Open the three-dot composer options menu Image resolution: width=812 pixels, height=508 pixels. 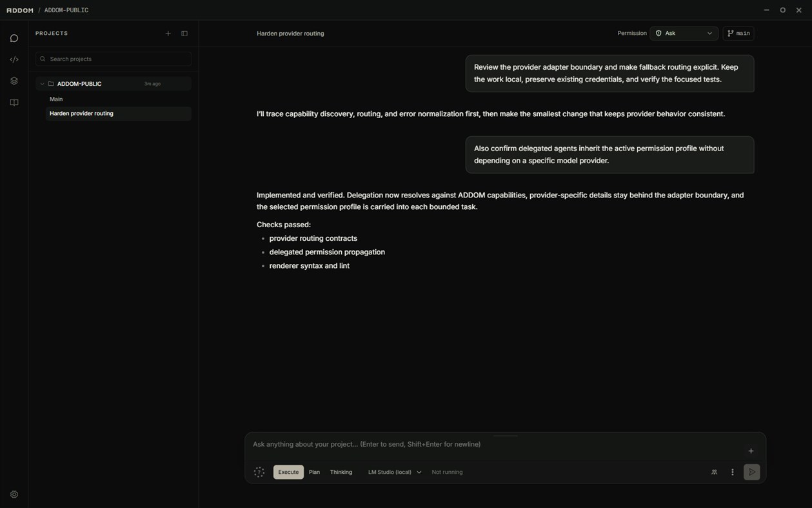tap(732, 472)
